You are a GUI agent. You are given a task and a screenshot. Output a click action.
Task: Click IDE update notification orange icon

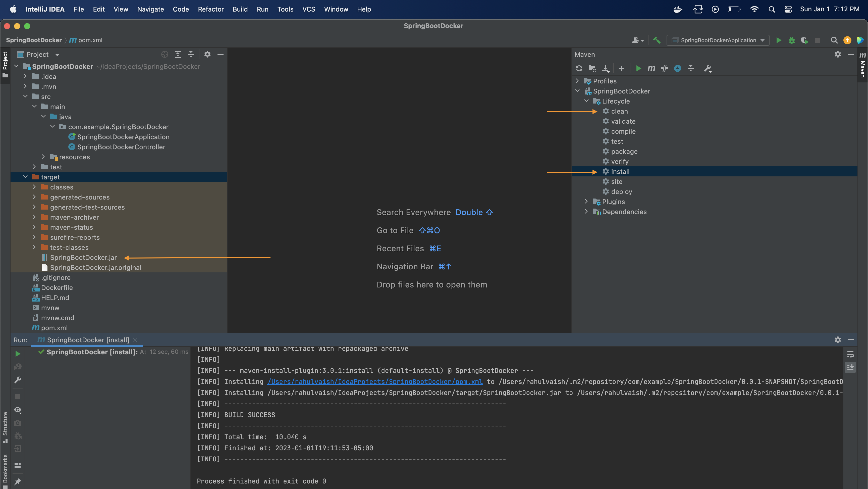[847, 40]
